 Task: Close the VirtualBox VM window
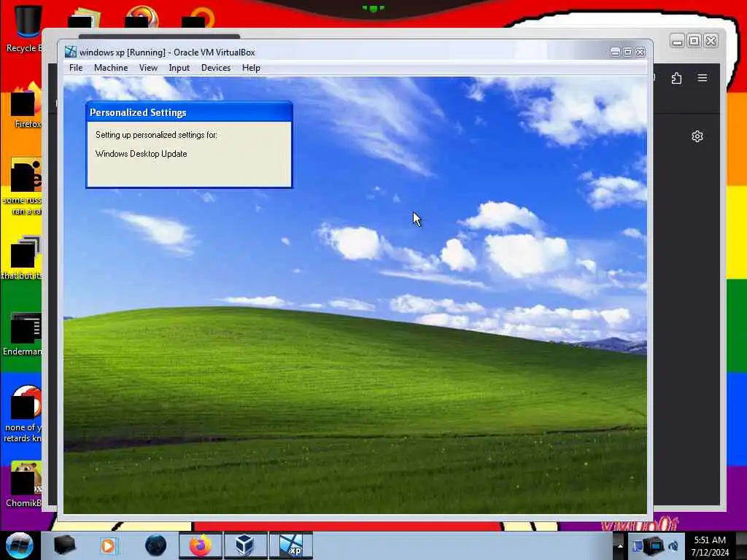(640, 52)
